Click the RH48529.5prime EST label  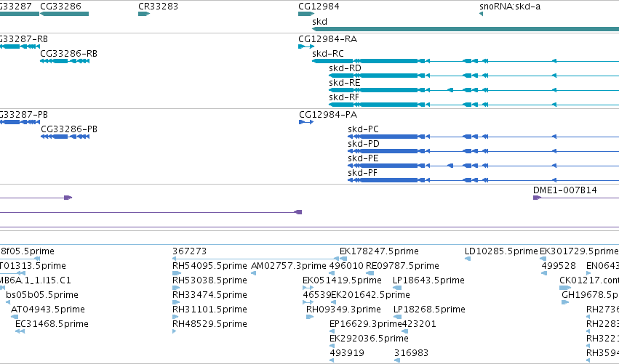point(209,324)
